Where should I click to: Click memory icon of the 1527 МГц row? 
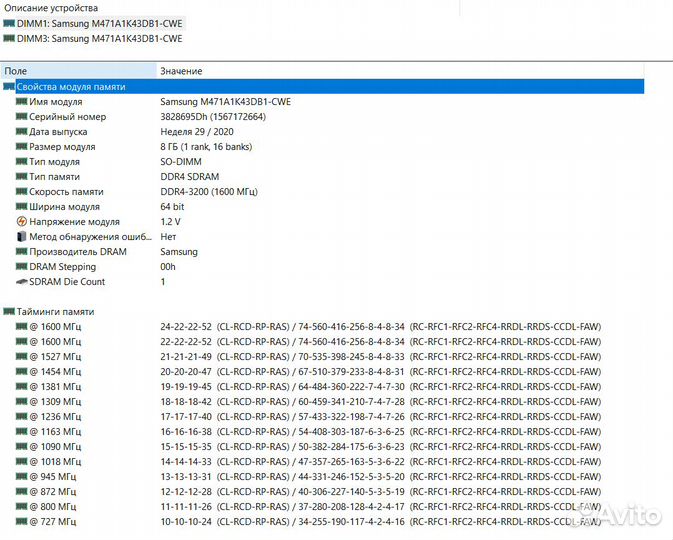[x=21, y=356]
